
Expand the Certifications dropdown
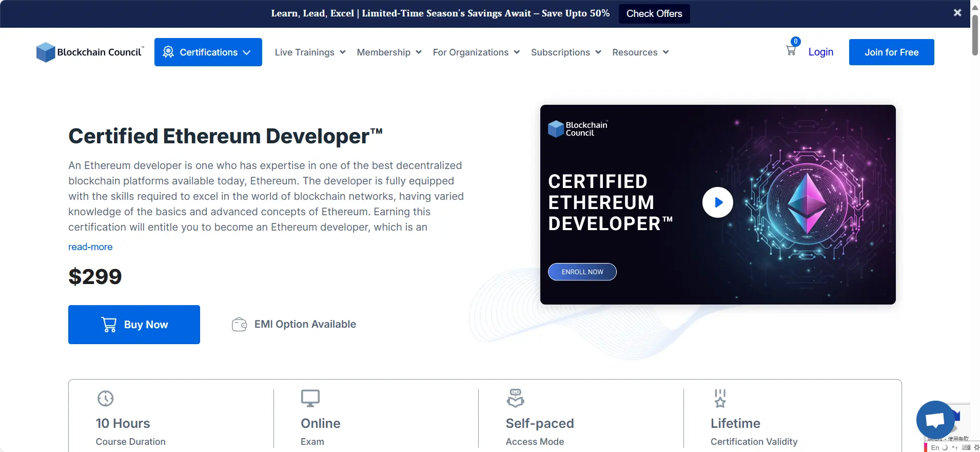click(208, 52)
